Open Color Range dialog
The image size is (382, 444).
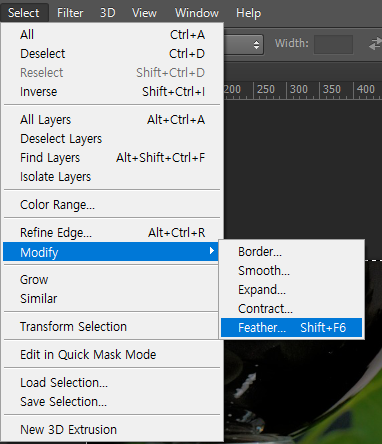pyautogui.click(x=113, y=205)
